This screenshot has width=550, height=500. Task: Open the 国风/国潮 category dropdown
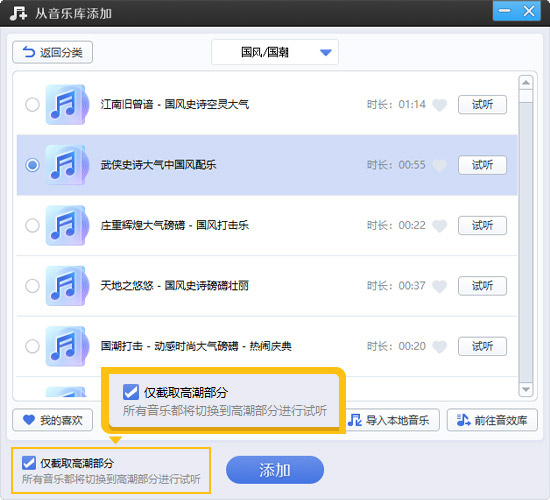pyautogui.click(x=275, y=52)
